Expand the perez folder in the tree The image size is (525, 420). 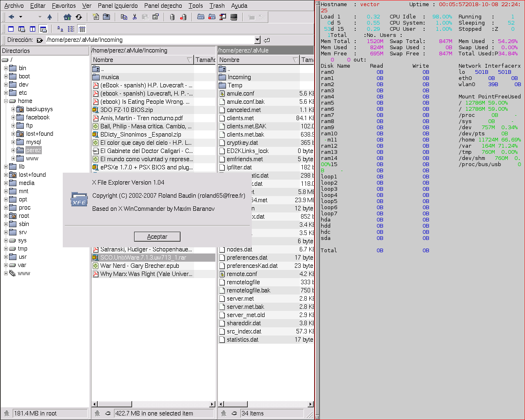click(13, 150)
